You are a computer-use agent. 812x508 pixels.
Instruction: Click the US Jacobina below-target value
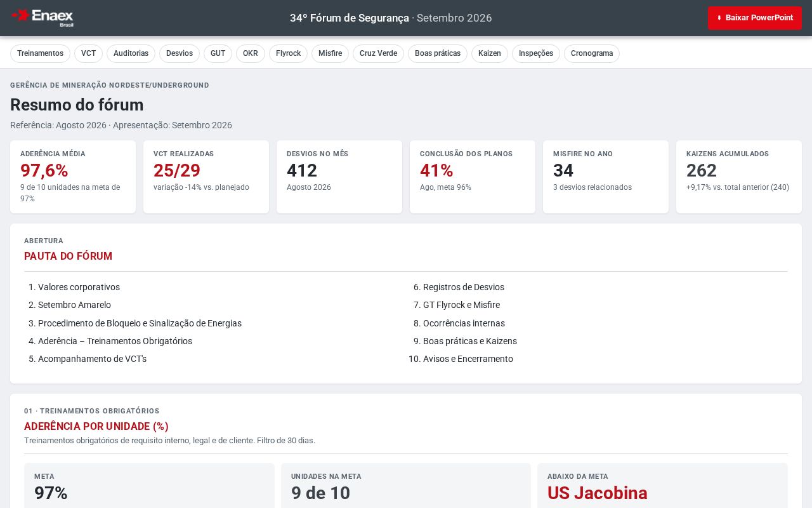click(x=598, y=493)
